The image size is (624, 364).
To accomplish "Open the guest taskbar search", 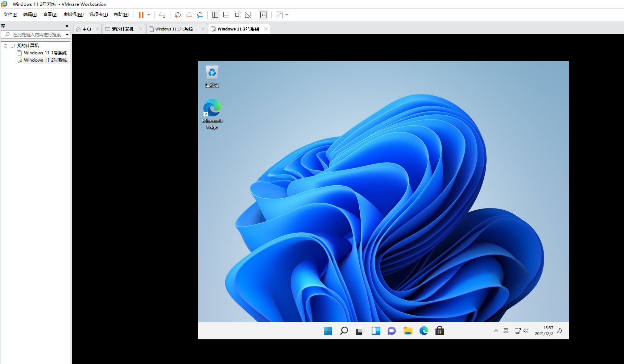I will (344, 331).
